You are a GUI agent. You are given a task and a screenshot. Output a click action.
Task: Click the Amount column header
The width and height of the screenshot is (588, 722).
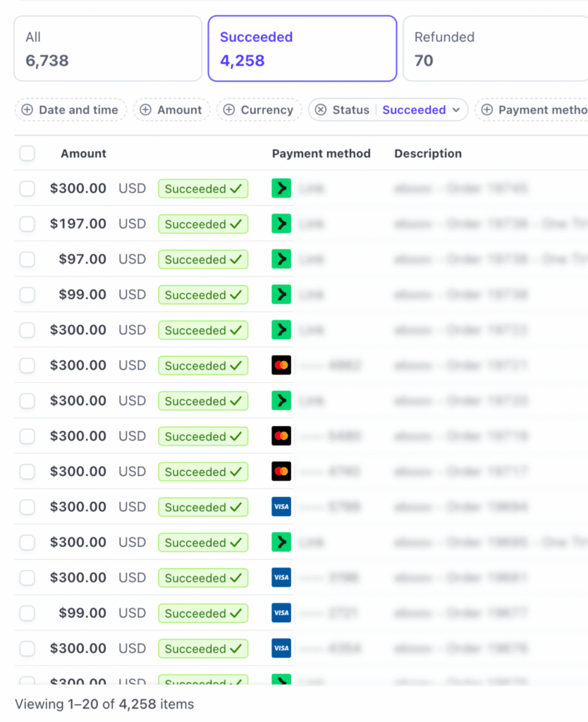(83, 154)
